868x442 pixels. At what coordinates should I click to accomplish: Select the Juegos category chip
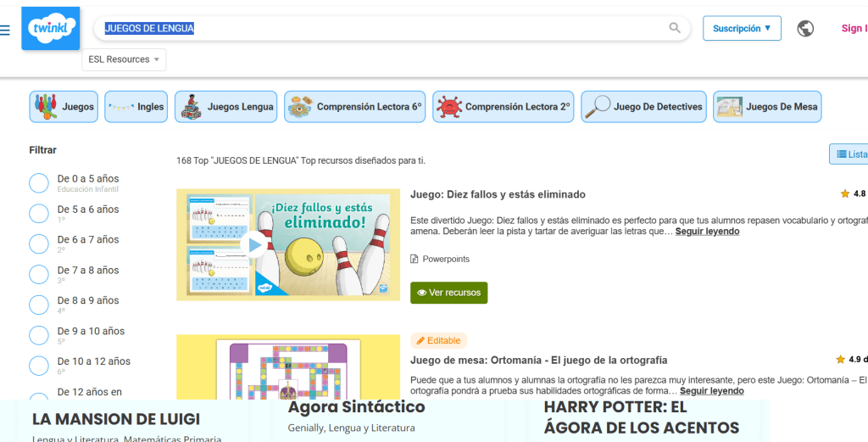(x=64, y=107)
